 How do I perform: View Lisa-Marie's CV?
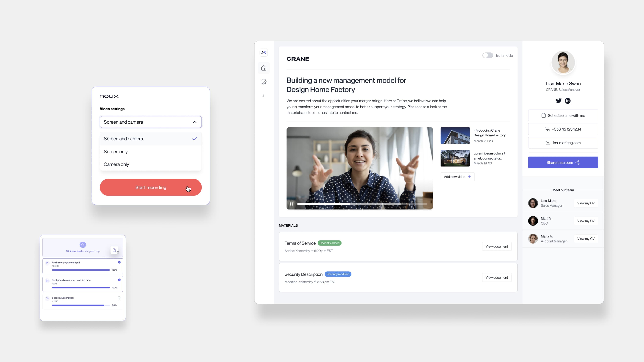pyautogui.click(x=585, y=203)
